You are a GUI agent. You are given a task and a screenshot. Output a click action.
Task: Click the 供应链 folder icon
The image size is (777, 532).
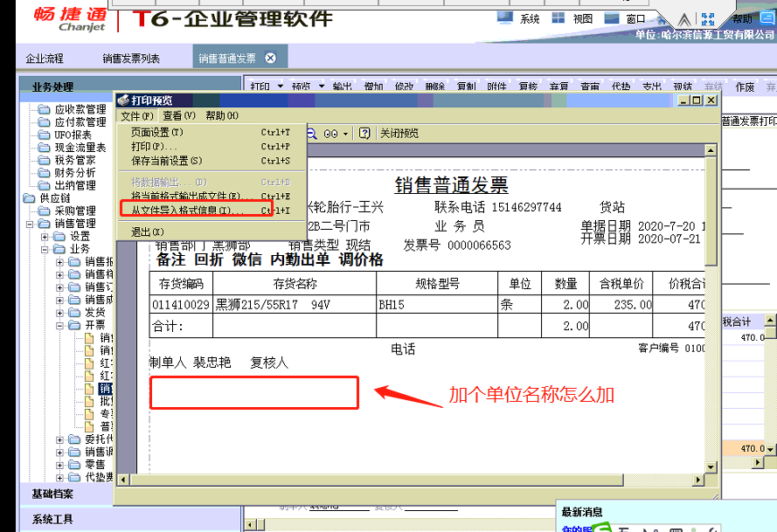[29, 198]
